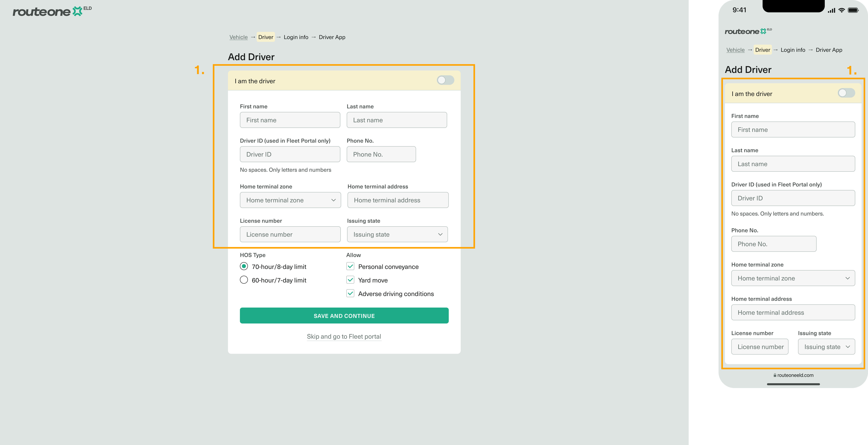The height and width of the screenshot is (445, 868).
Task: Click the routeone ELD logo on desktop
Action: coord(52,11)
